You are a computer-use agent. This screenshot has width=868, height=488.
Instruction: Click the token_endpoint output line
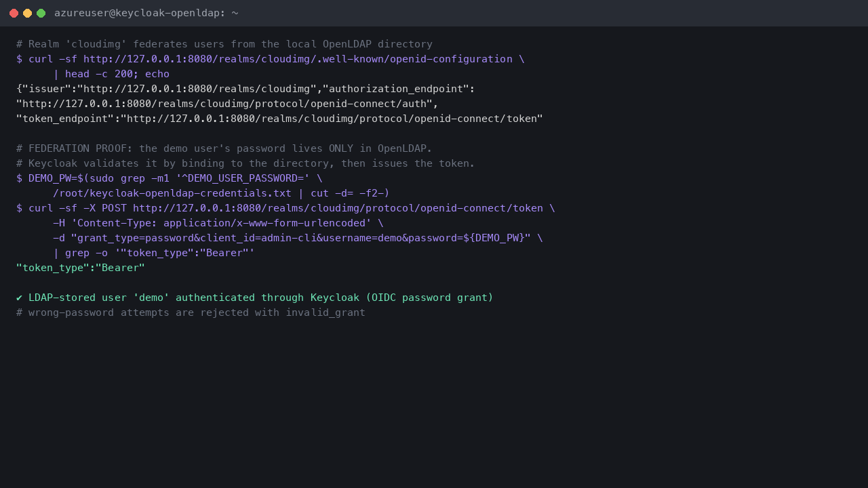279,119
